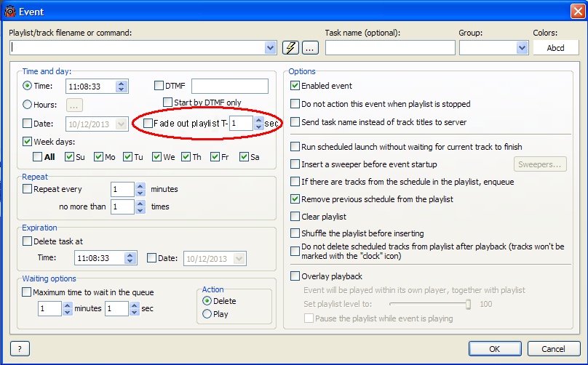Image resolution: width=588 pixels, height=365 pixels.
Task: Enable the Expiration Date checkbox
Action: [x=151, y=258]
